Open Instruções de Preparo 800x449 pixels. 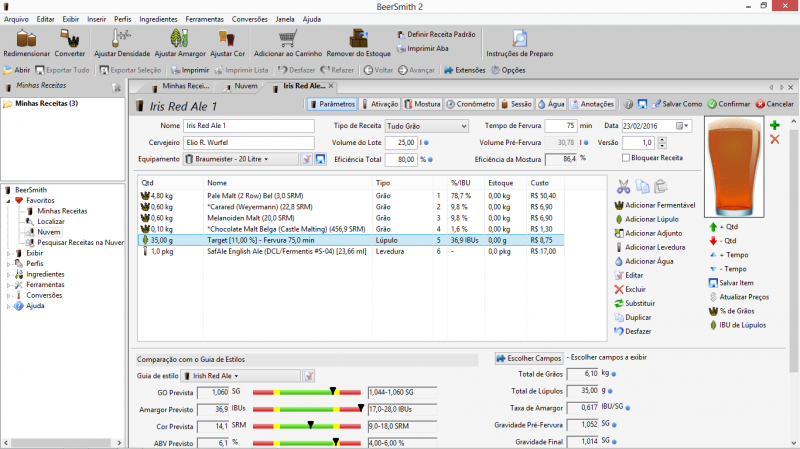click(519, 43)
